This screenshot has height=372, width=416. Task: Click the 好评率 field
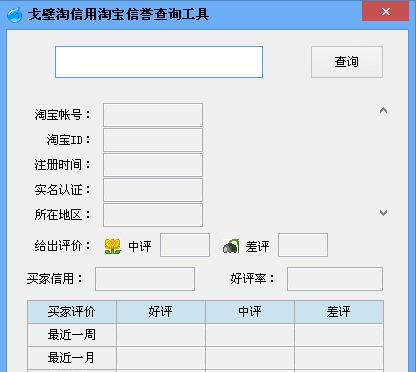335,279
